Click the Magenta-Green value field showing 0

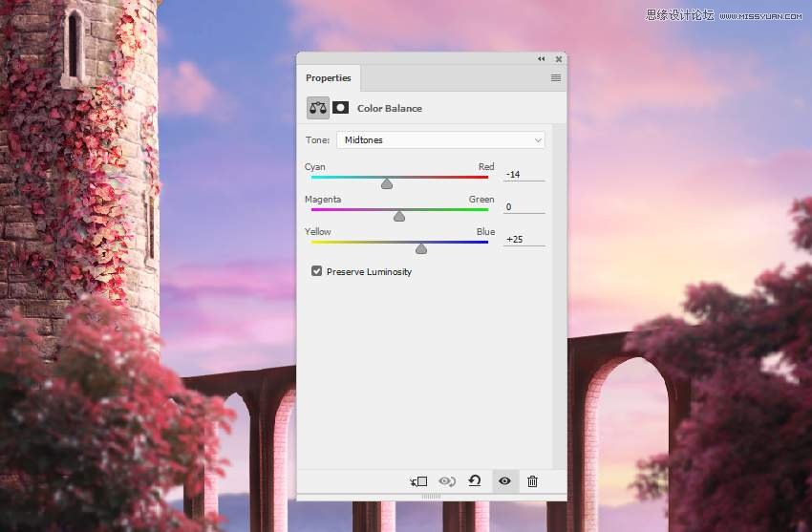(524, 206)
